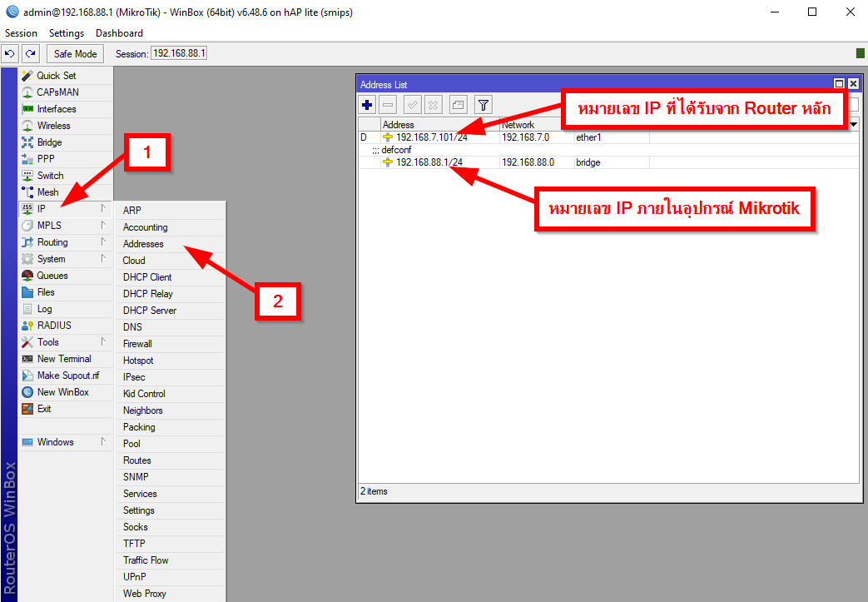Screen dimensions: 868x602
Task: Click the minus Remove address button
Action: click(388, 104)
